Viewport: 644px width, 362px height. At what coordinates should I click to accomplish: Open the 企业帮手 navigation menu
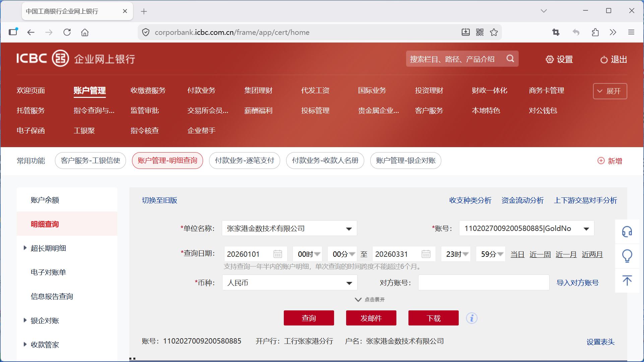tap(201, 130)
